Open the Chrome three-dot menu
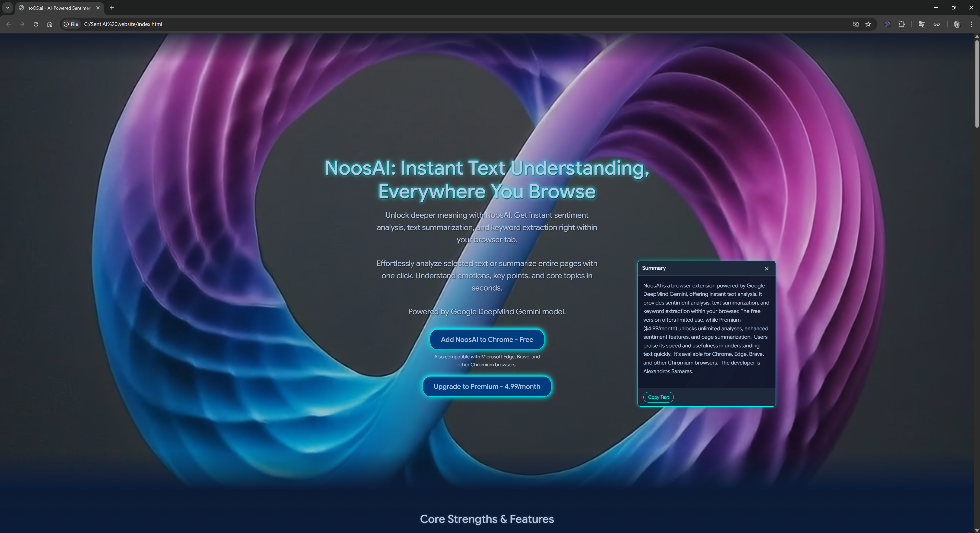The height and width of the screenshot is (533, 980). [x=971, y=24]
